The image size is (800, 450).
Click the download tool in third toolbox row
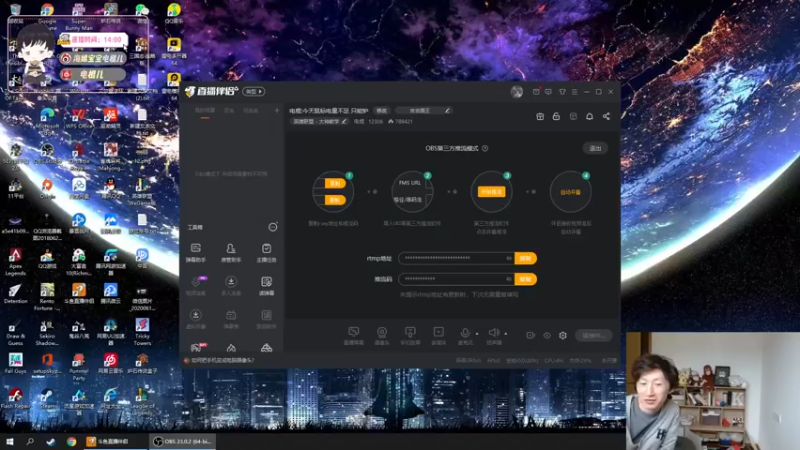pos(195,319)
